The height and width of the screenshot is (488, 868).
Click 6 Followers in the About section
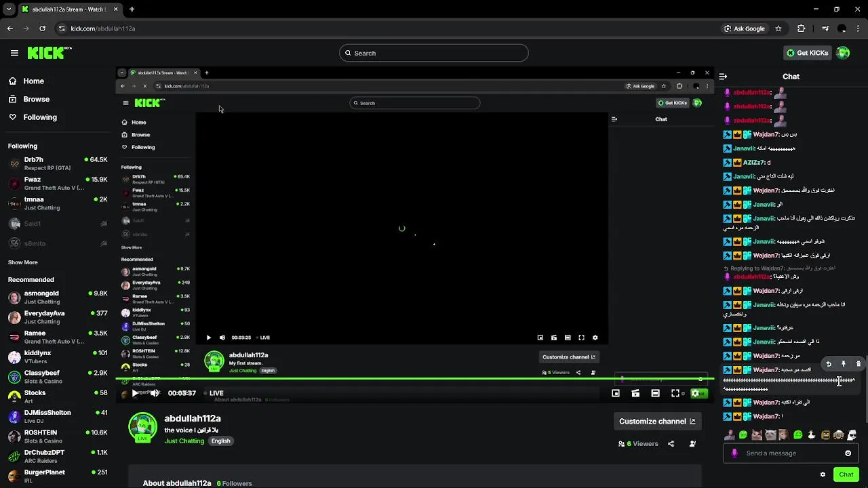[x=235, y=483]
